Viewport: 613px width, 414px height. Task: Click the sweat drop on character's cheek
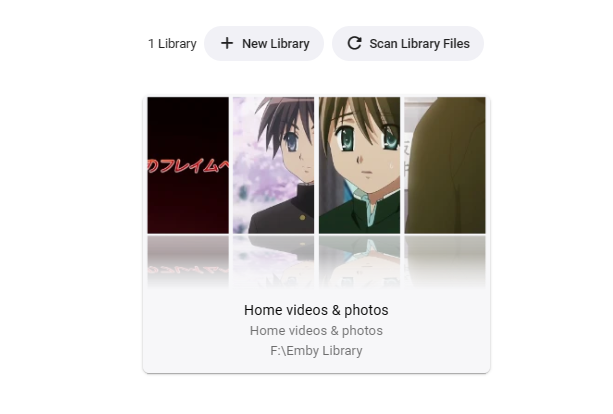tap(392, 165)
